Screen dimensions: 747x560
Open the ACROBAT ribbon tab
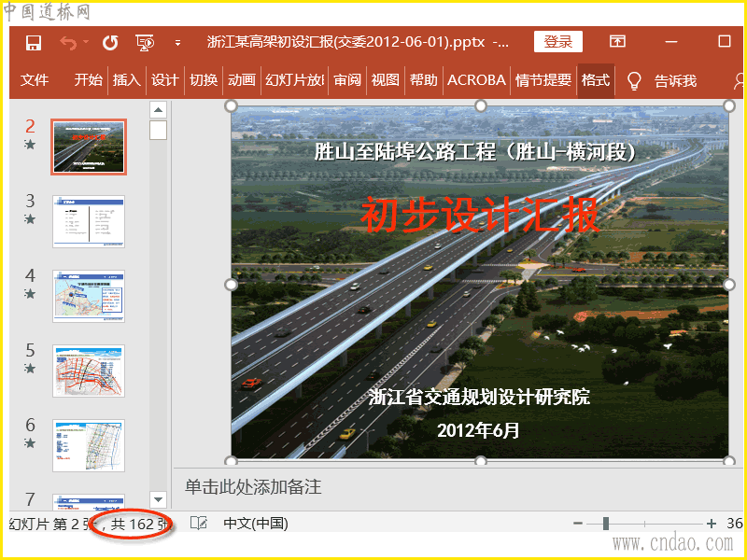coord(476,80)
